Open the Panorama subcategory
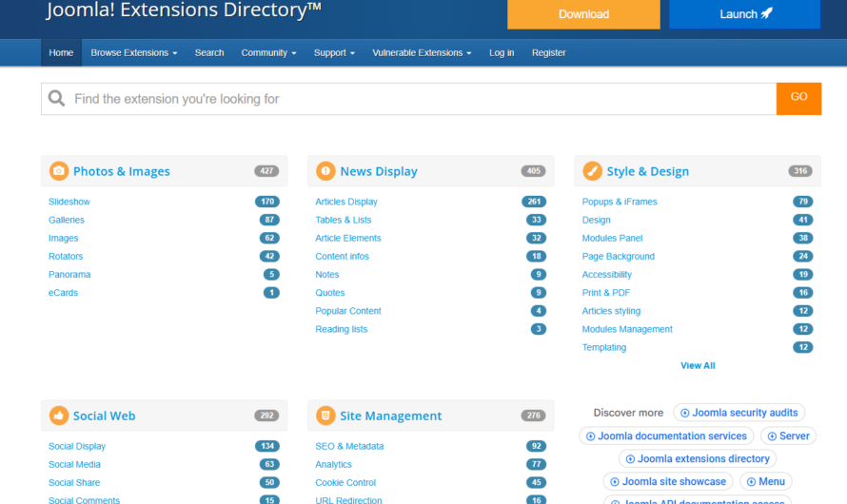This screenshot has width=847, height=504. (69, 275)
